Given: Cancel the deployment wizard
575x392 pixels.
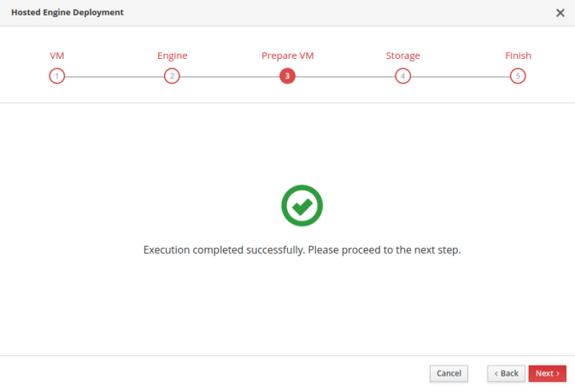Looking at the screenshot, I should pos(449,373).
